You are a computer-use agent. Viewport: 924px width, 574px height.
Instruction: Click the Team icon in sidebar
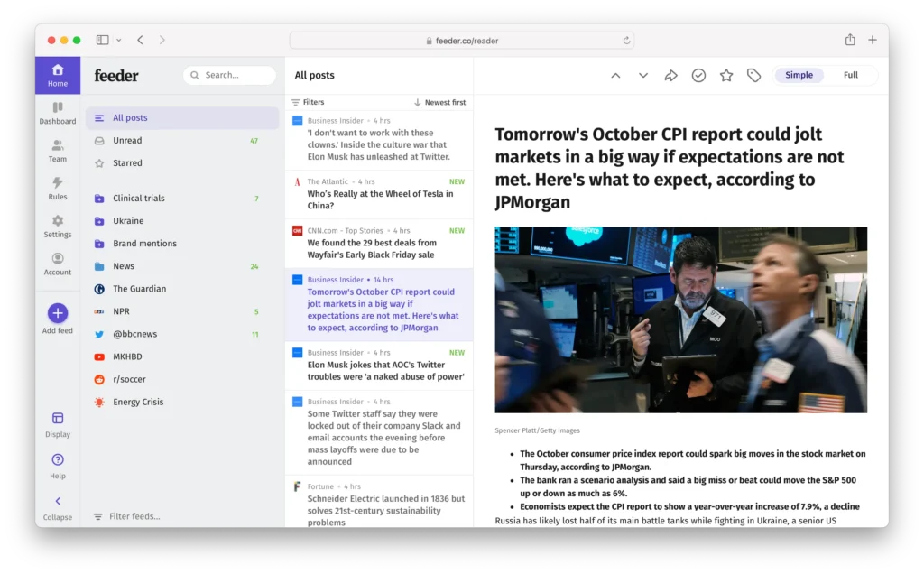point(58,146)
